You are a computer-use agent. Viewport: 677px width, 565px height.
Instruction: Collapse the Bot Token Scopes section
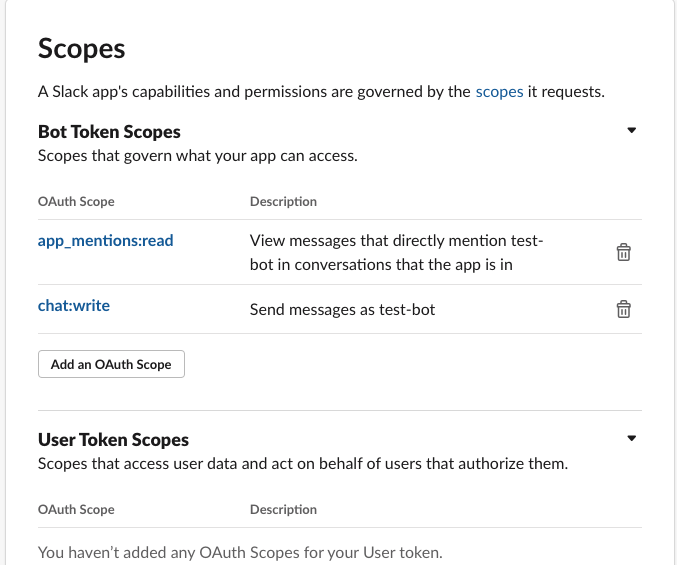coord(632,130)
